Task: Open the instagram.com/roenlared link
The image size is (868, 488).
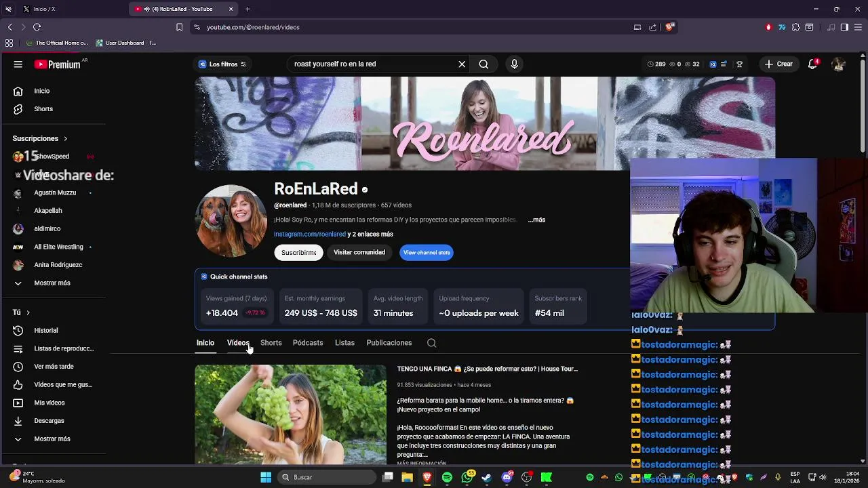Action: (x=310, y=234)
